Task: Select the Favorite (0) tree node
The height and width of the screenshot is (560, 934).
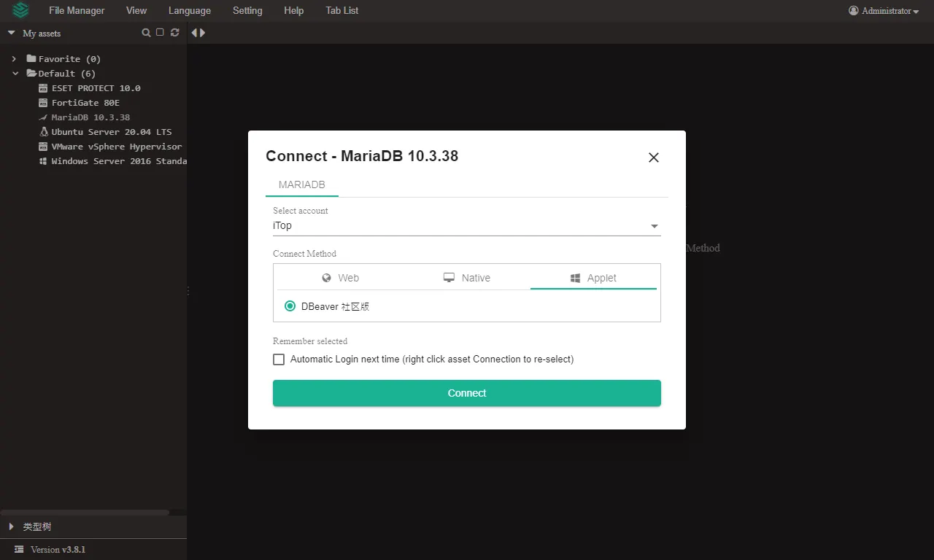Action: [x=69, y=59]
